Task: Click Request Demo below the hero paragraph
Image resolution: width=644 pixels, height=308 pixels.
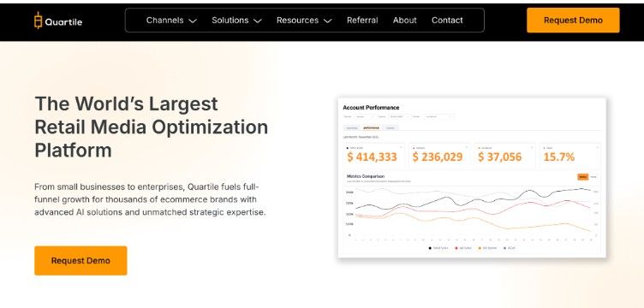Action: tap(80, 260)
